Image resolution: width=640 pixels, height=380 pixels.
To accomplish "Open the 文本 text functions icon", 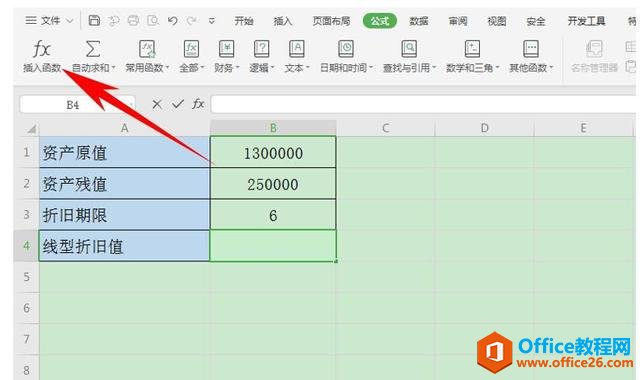I will click(297, 49).
